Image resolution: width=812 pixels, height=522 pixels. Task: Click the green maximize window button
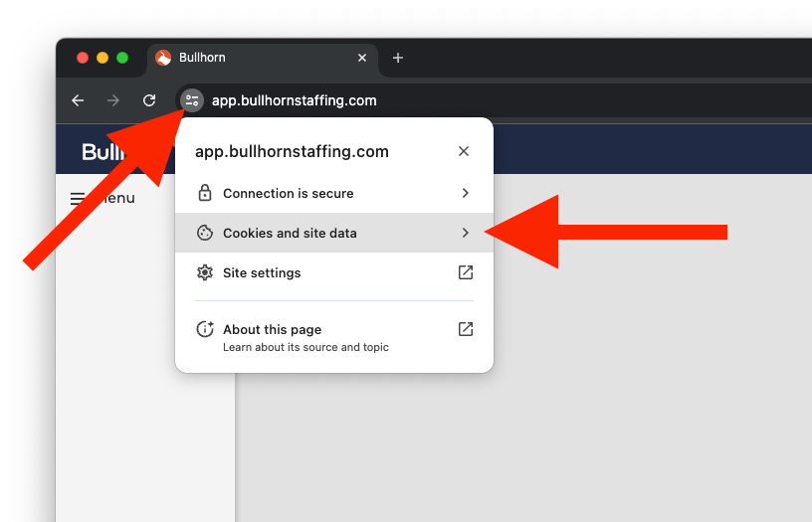click(x=122, y=58)
